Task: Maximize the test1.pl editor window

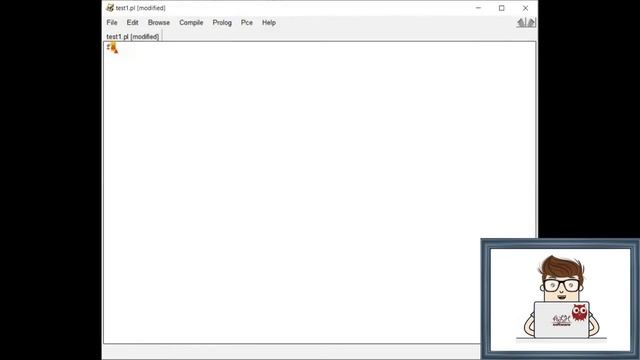Action: click(502, 8)
